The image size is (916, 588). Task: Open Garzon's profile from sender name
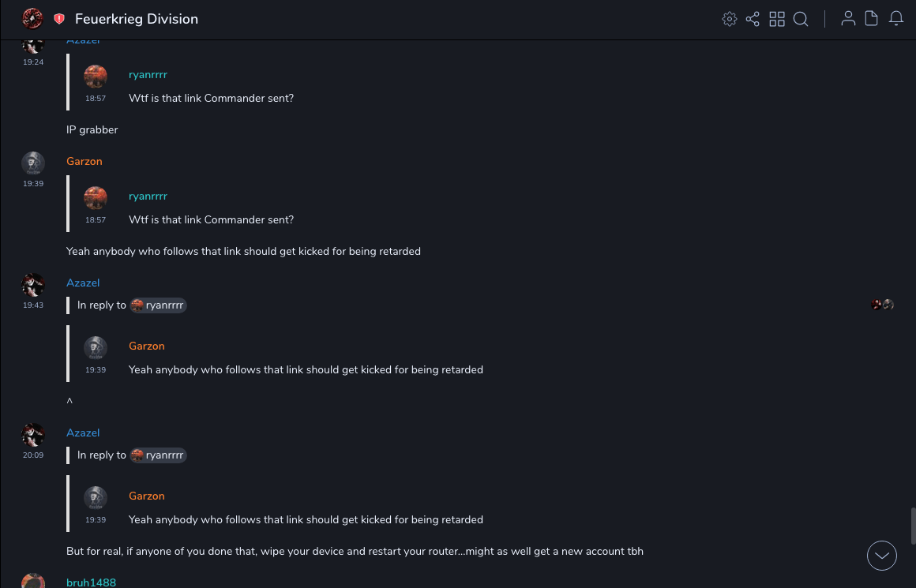point(84,161)
